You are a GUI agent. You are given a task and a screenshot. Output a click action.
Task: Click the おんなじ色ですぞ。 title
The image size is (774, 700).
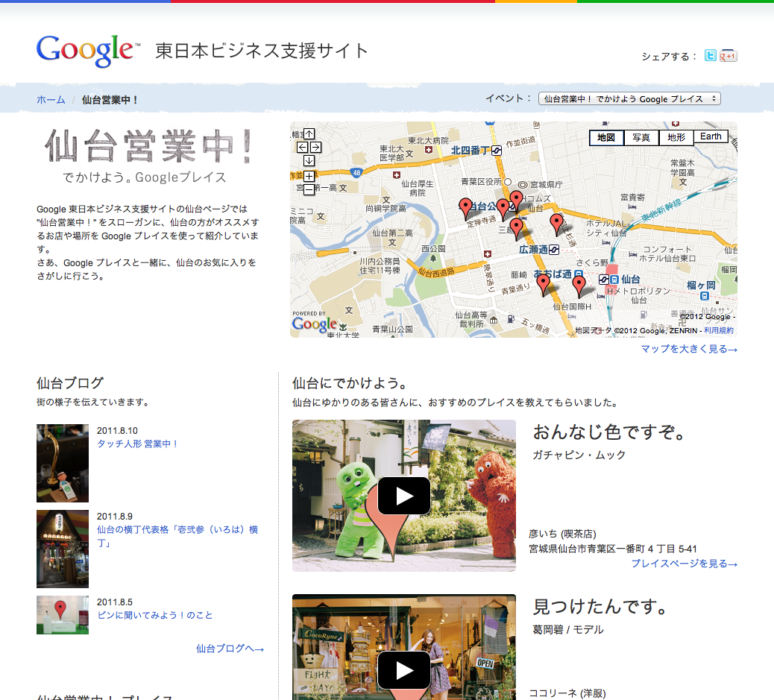[x=610, y=432]
